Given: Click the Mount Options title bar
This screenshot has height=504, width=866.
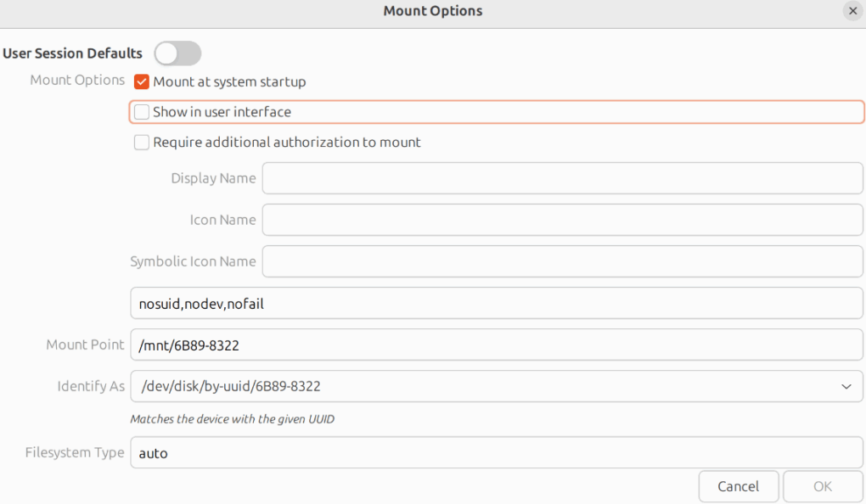Looking at the screenshot, I should [432, 11].
